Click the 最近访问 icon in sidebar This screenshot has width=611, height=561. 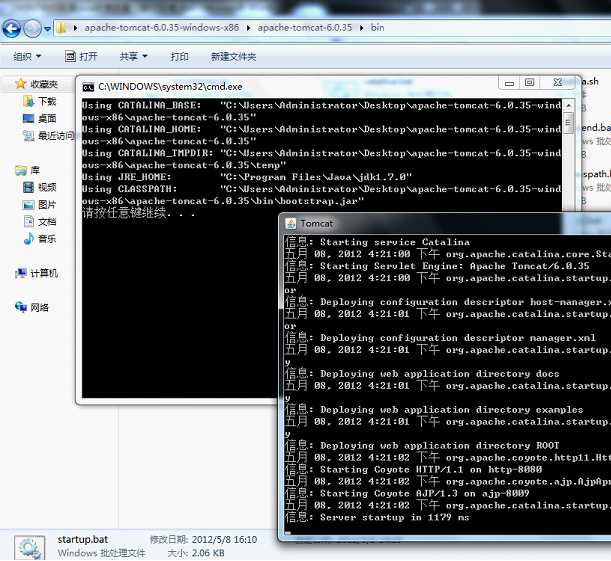[x=28, y=136]
